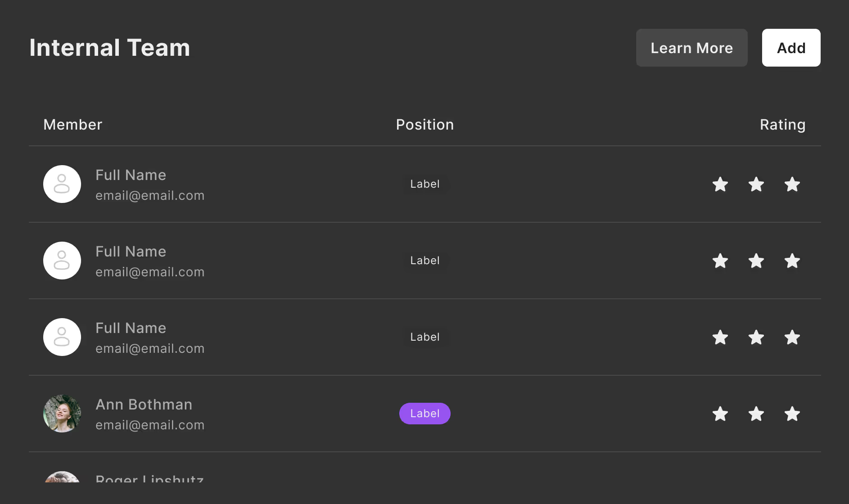
Task: Select second star in third row rating
Action: 756,337
